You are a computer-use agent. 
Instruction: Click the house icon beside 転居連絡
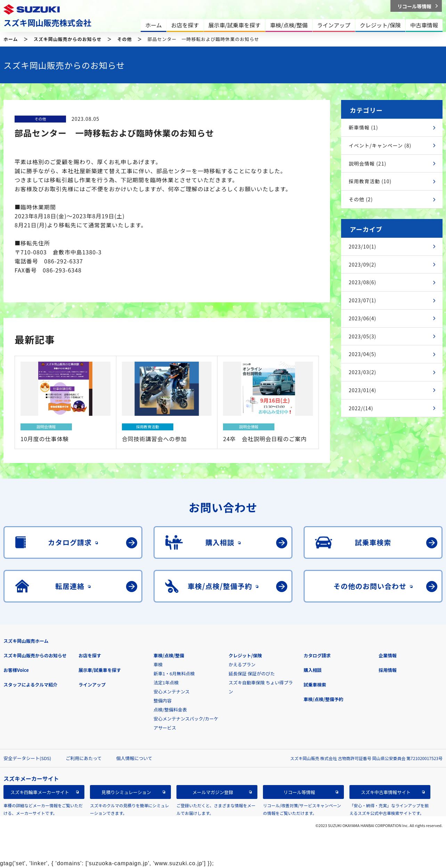(22, 586)
